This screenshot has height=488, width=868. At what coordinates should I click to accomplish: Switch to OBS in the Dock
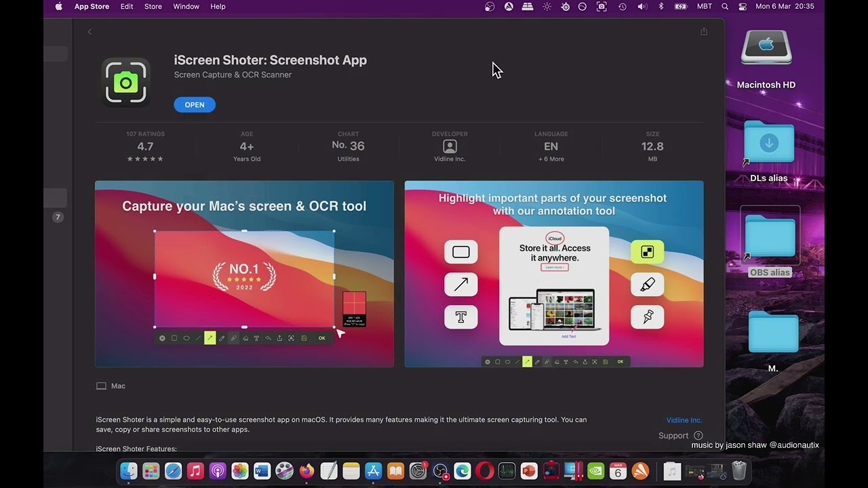(440, 470)
